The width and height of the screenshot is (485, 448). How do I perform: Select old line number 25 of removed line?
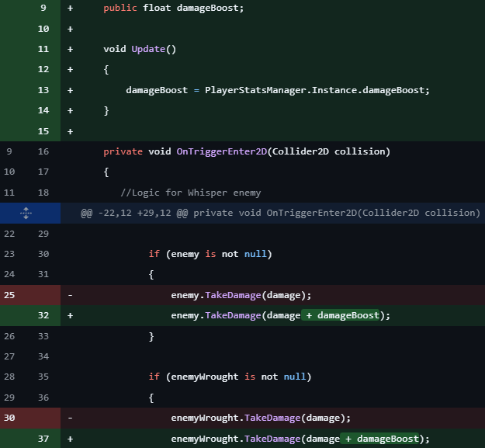pyautogui.click(x=9, y=295)
